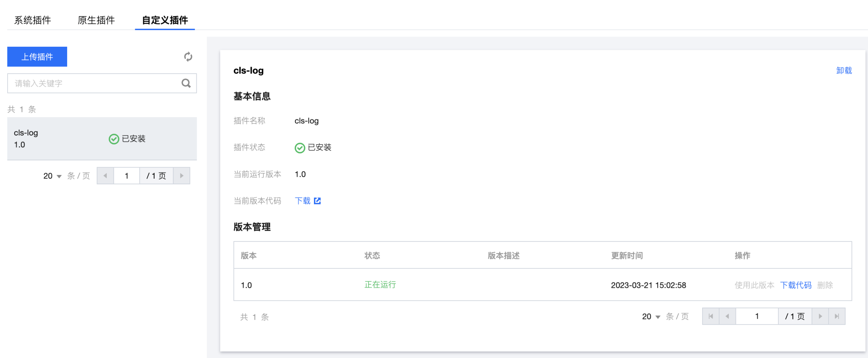
Task: Jump to first page of version table
Action: pos(711,316)
